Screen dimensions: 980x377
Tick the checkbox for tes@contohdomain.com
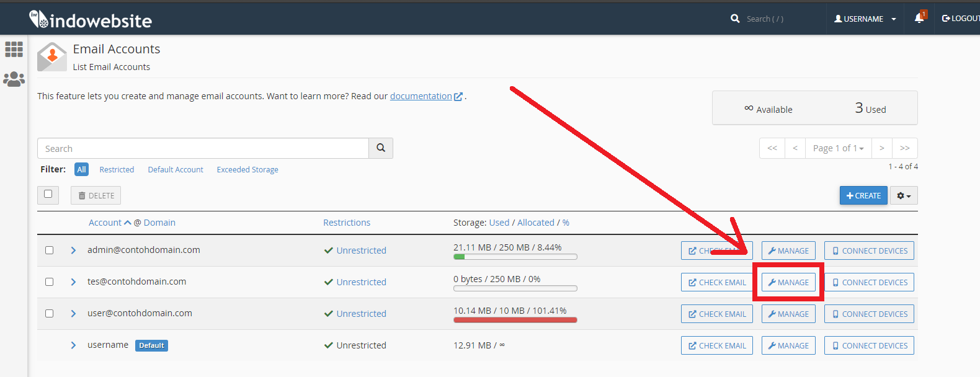point(49,282)
